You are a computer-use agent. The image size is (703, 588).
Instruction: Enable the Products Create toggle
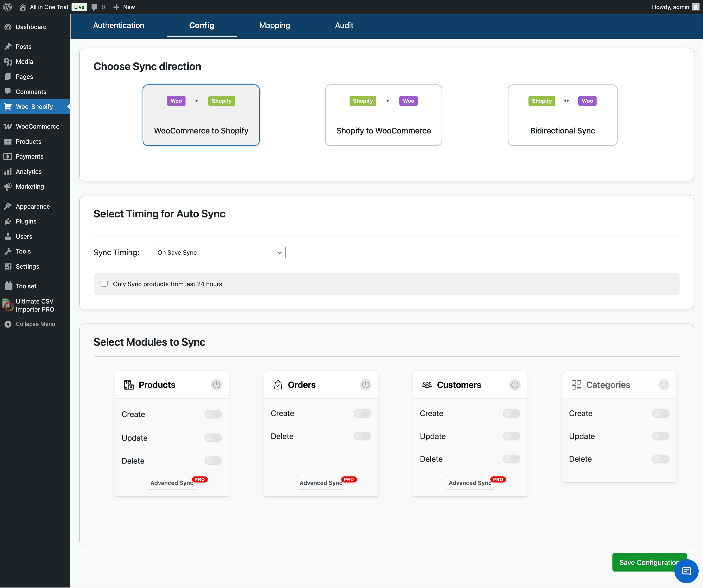coord(213,414)
